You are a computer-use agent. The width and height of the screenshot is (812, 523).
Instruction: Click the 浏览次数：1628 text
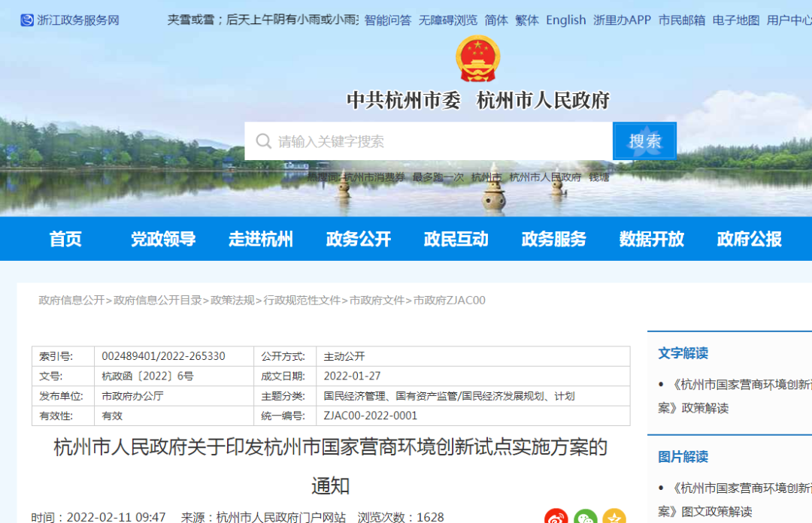pos(401,517)
